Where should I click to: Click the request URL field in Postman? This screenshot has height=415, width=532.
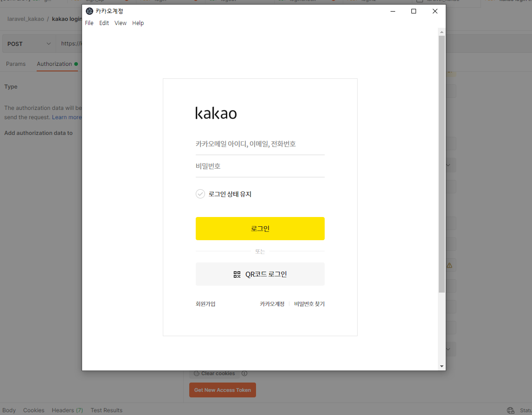70,44
